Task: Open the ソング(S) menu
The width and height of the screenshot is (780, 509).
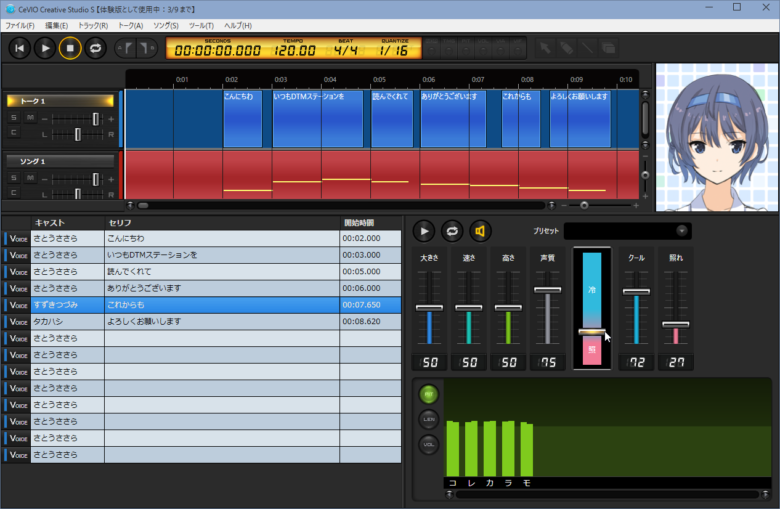Action: tap(166, 25)
